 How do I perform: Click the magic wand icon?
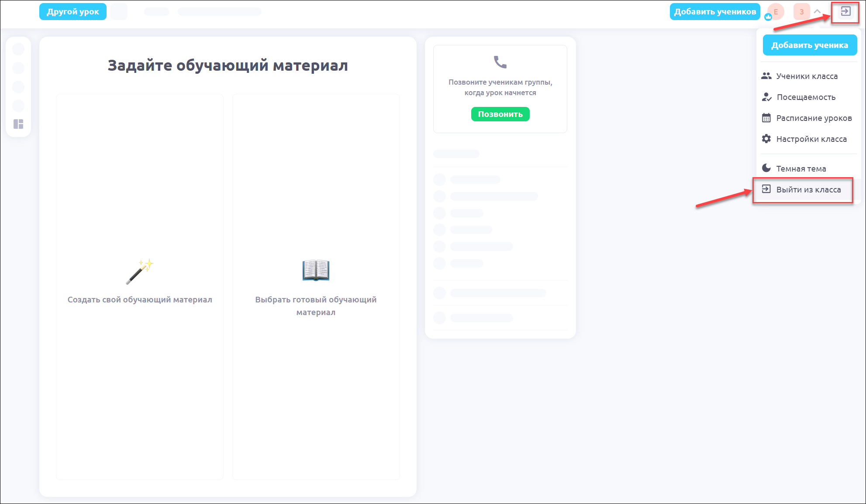(140, 271)
